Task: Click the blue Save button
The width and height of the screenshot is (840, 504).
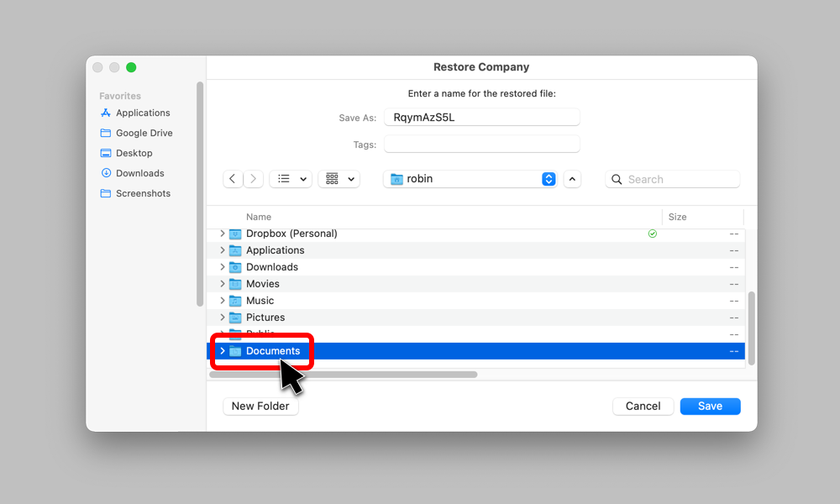Action: 711,406
